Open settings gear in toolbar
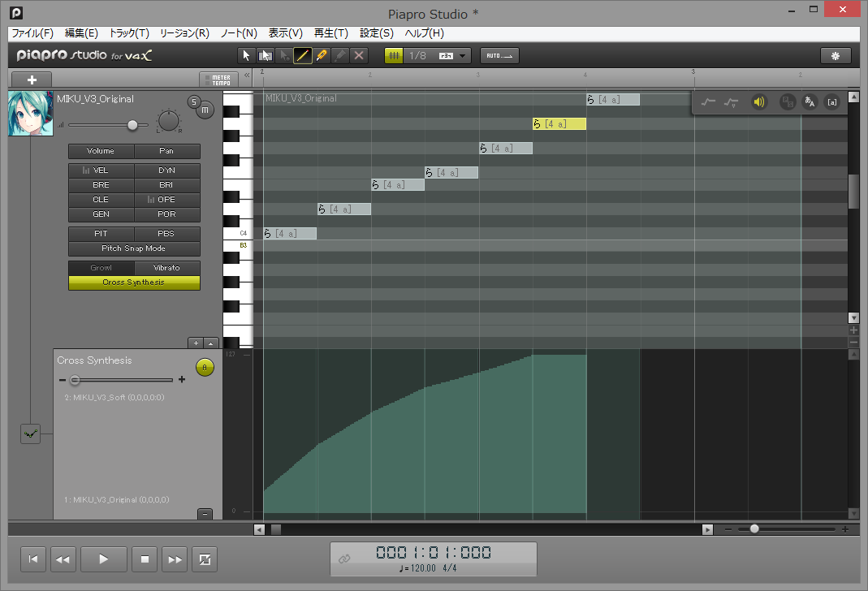The height and width of the screenshot is (591, 868). pos(836,55)
